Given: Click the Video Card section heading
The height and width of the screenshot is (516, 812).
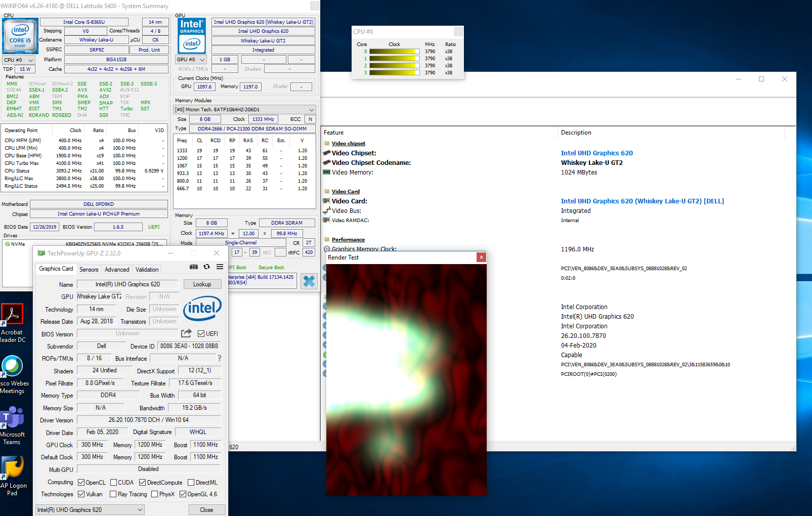Looking at the screenshot, I should point(346,191).
